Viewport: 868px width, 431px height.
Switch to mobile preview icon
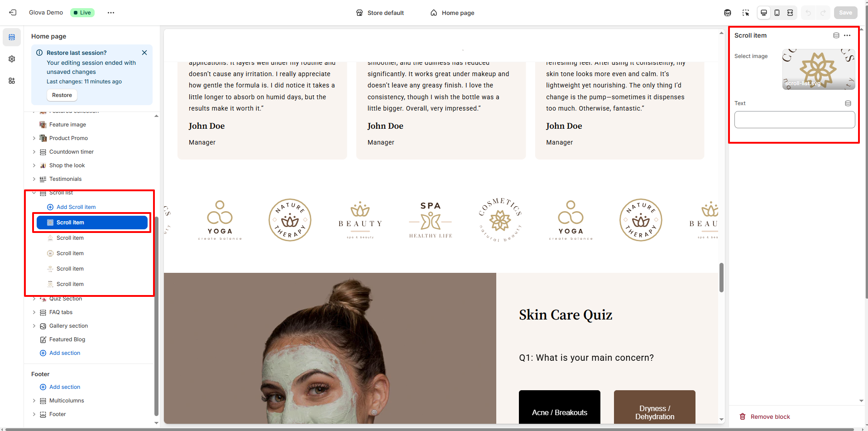click(777, 13)
